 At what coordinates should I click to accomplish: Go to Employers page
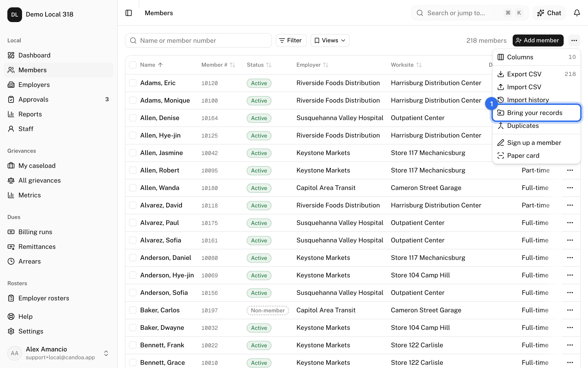(x=58, y=85)
